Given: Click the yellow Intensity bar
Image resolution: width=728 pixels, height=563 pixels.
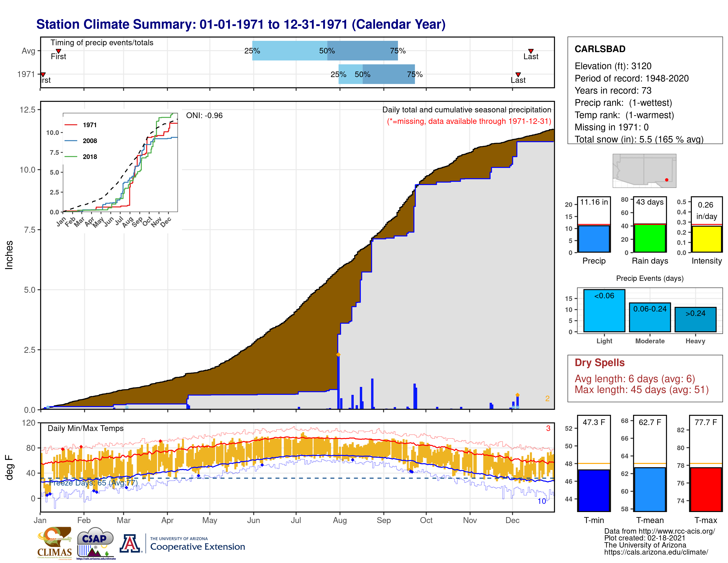Looking at the screenshot, I should [707, 239].
